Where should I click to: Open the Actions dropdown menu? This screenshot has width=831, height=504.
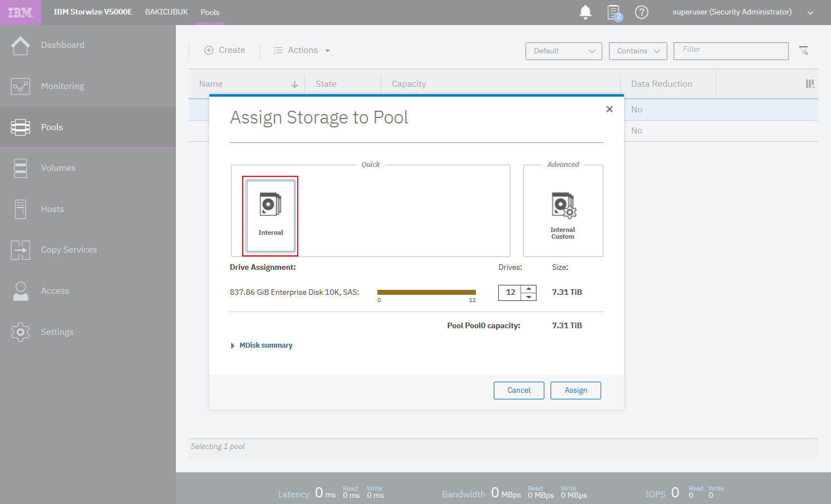(x=302, y=50)
